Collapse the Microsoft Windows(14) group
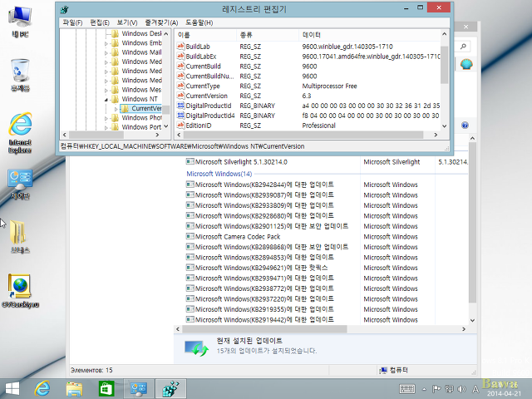This screenshot has height=399, width=532. (219, 174)
